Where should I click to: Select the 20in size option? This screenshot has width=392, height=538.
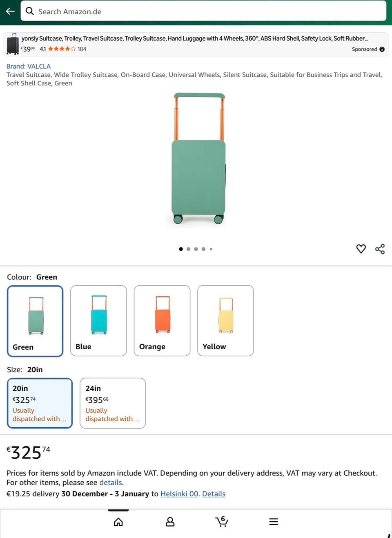[x=40, y=403]
